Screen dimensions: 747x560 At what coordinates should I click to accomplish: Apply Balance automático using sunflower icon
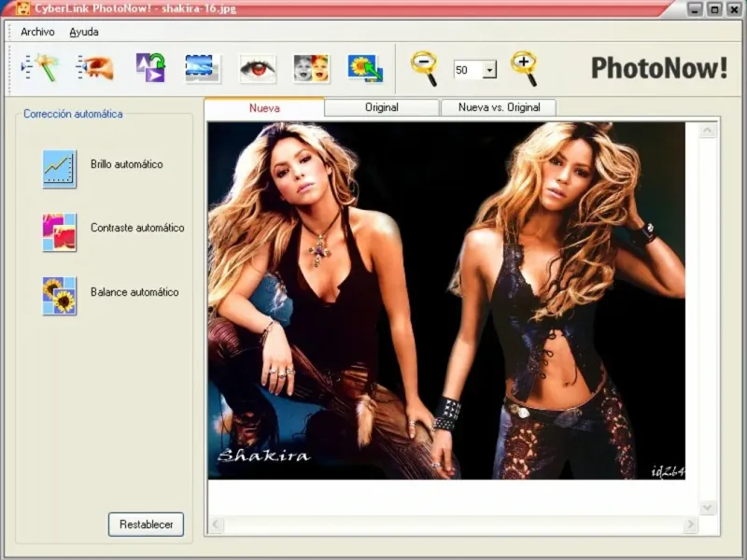59,296
